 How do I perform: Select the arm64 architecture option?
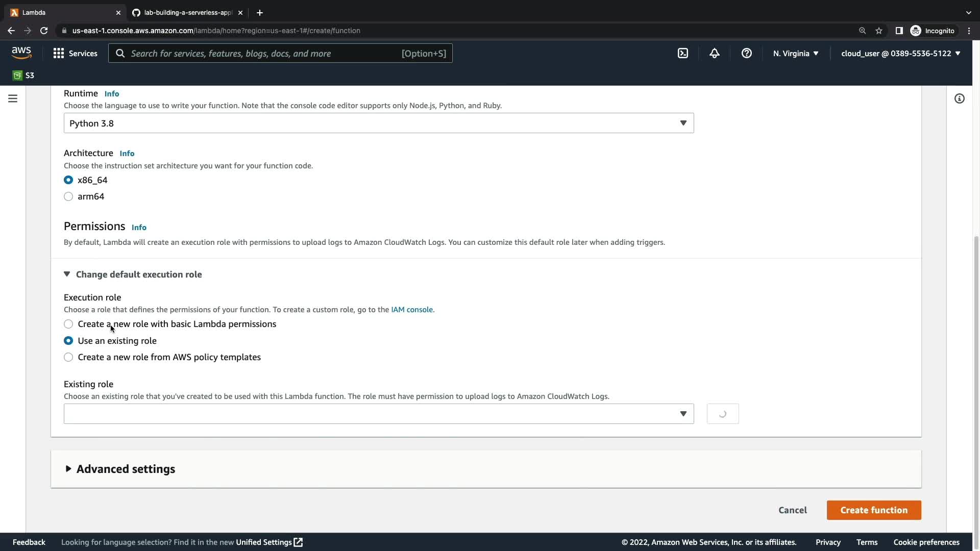[x=68, y=196]
